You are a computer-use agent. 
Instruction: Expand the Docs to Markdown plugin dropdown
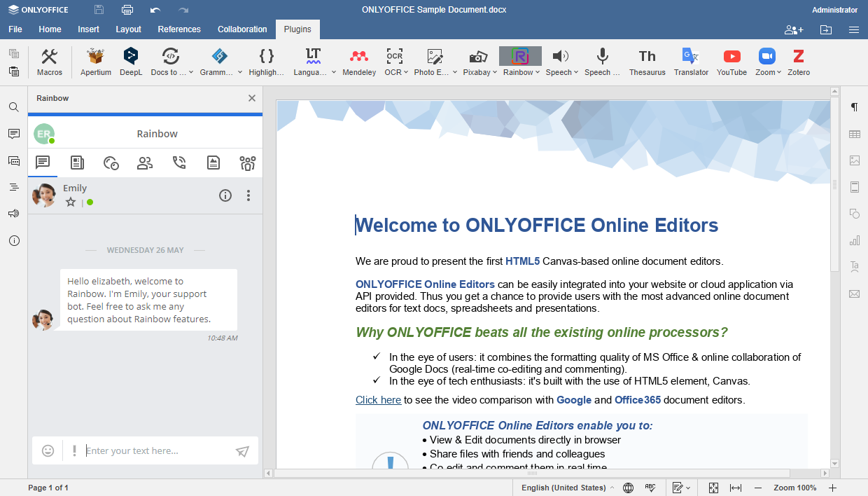point(191,72)
